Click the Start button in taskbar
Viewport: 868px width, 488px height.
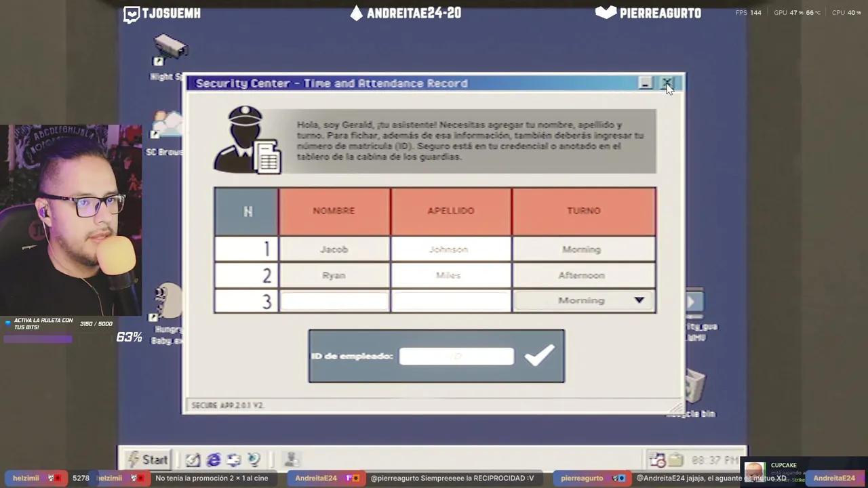click(148, 460)
